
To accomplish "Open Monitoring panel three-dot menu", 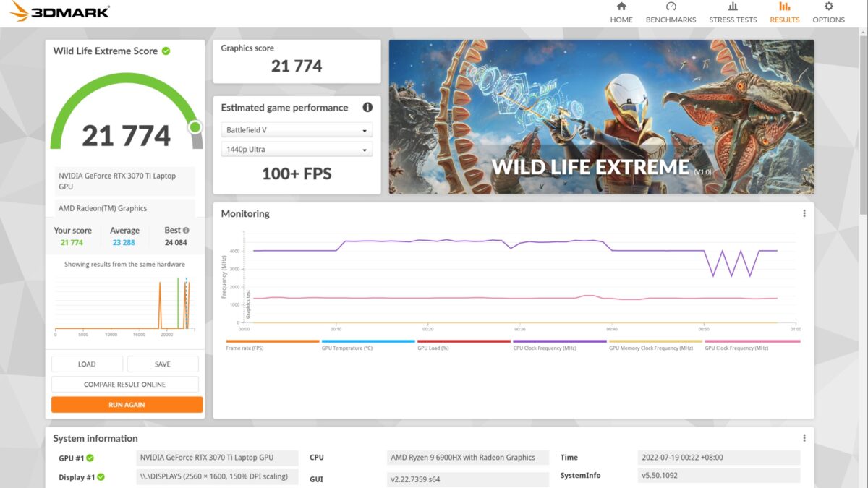I will [x=804, y=213].
